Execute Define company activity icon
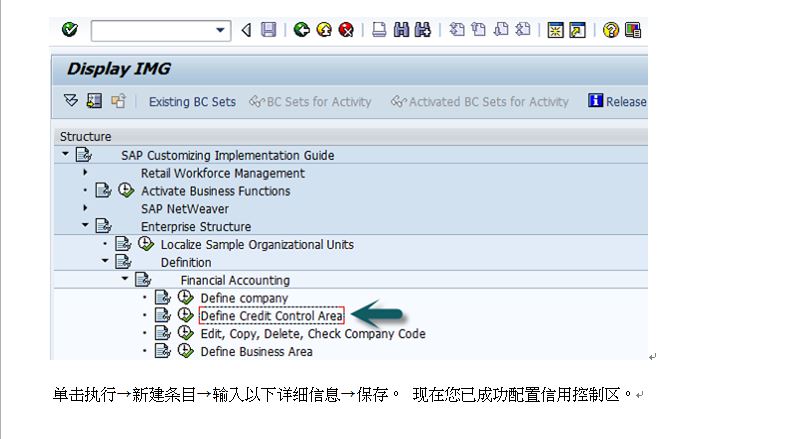 [185, 297]
